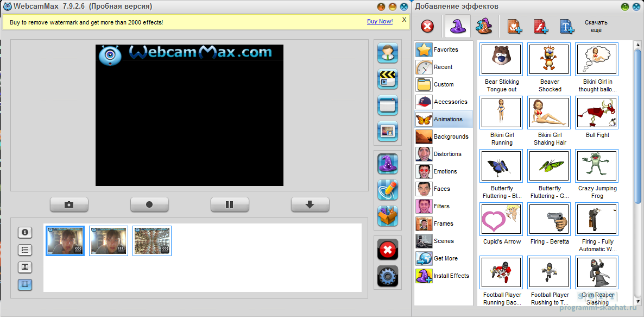The width and height of the screenshot is (644, 317).
Task: Click the add Flash effect icon
Action: [x=540, y=27]
